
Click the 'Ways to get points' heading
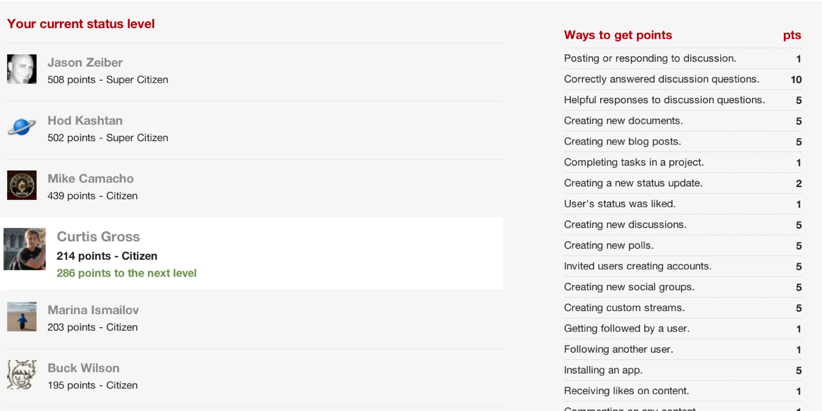point(618,35)
